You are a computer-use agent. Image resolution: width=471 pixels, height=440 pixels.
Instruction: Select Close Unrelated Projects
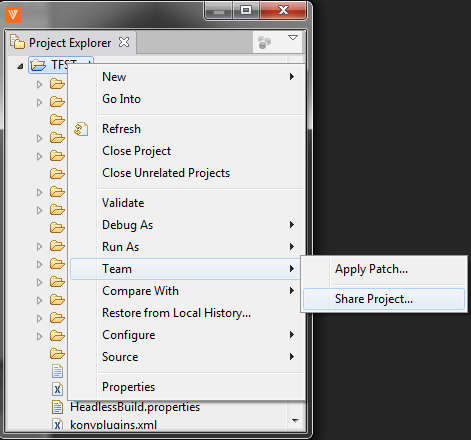click(187, 173)
